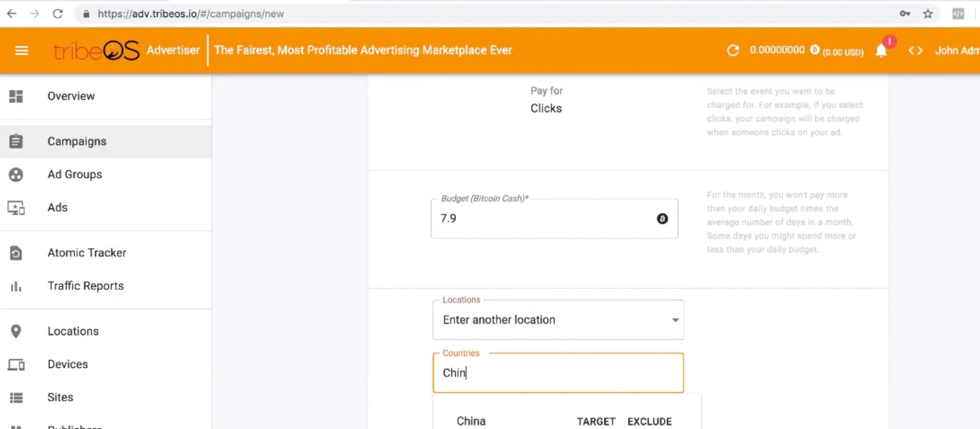Open the hamburger menu next to tribeOS logo
Image resolution: width=980 pixels, height=429 pixels.
point(21,50)
